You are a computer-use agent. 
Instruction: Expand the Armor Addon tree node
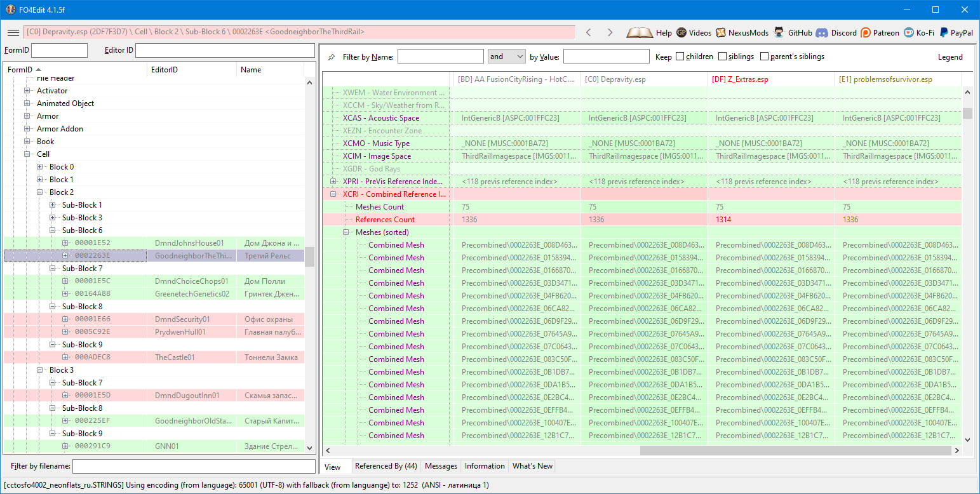tap(27, 129)
